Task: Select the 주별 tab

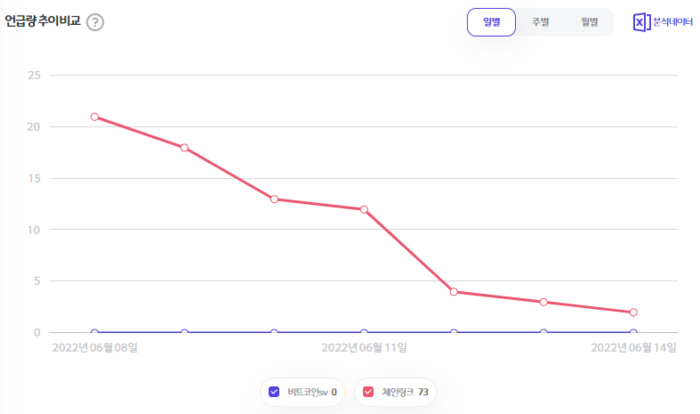Action: 540,22
